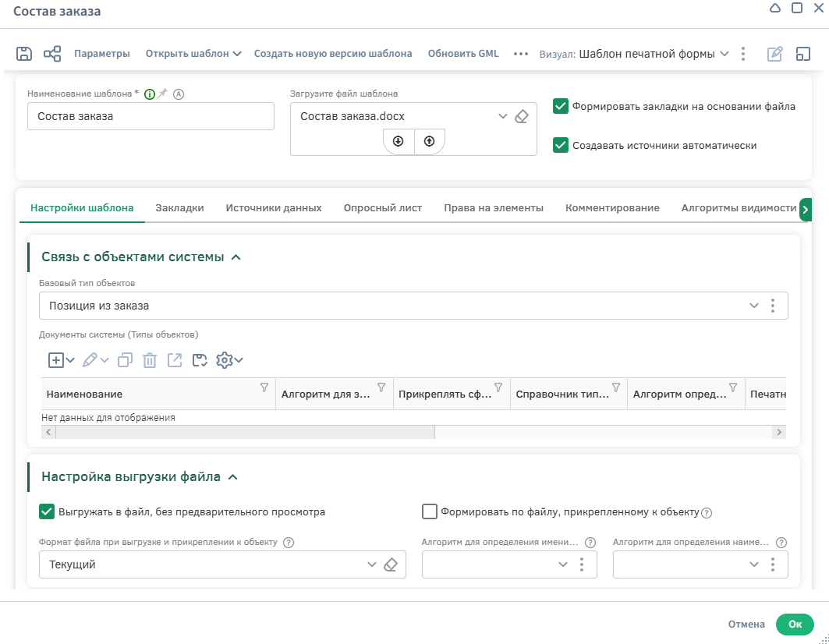Filter the Наименование column
The image size is (829, 644).
pyautogui.click(x=264, y=387)
